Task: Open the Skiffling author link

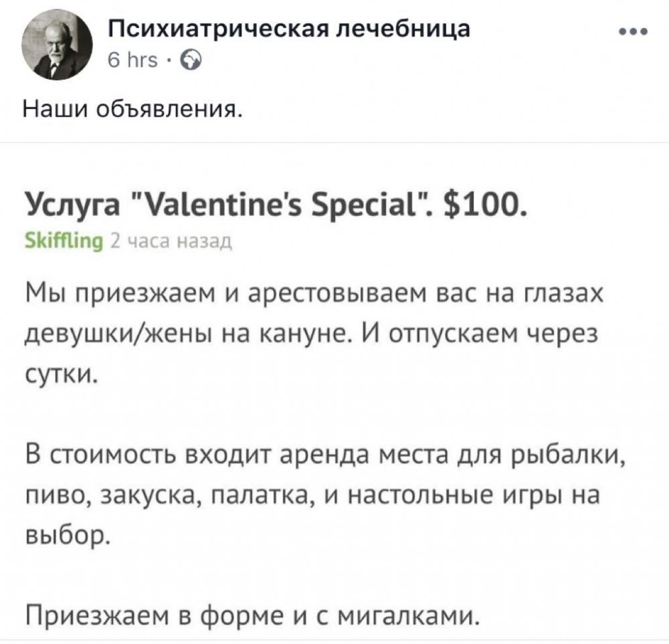Action: click(63, 241)
